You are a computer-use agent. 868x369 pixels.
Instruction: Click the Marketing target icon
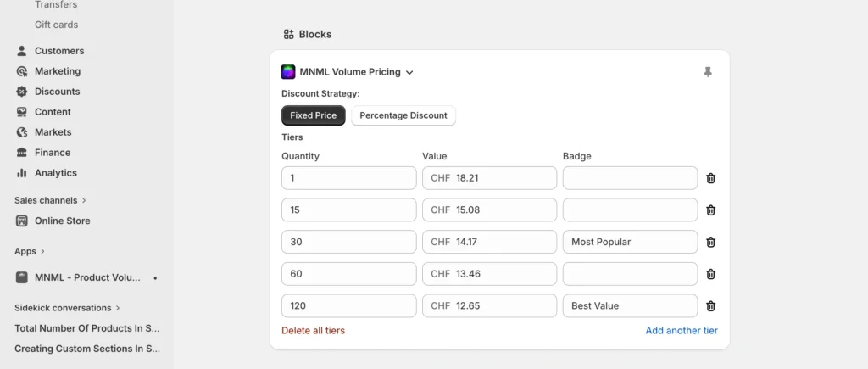21,71
